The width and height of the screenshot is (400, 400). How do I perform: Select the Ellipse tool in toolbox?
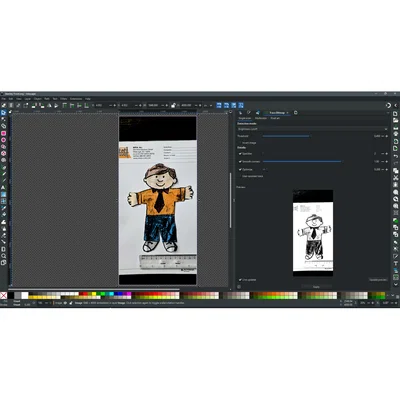pos(3,140)
